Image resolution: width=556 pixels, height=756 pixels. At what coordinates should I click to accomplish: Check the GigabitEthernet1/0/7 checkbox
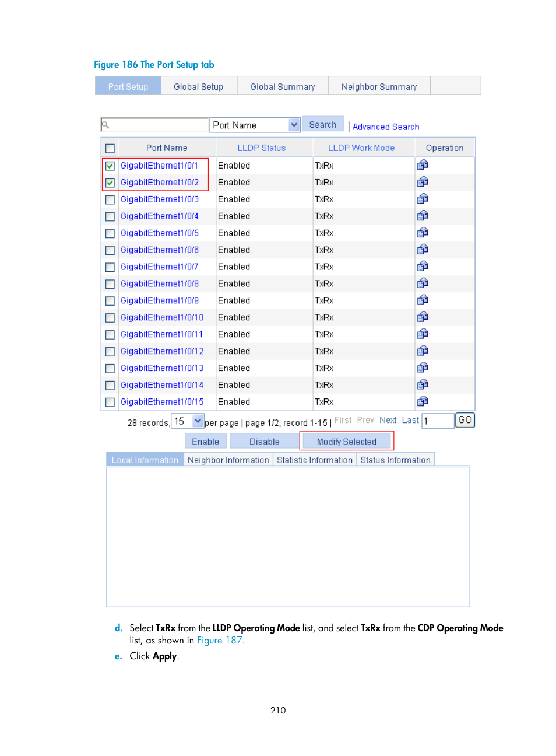click(x=110, y=267)
